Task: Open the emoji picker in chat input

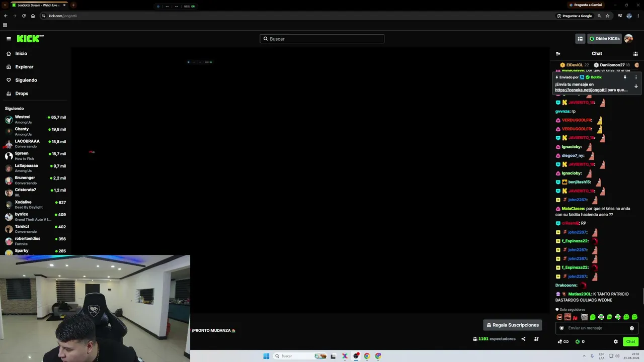Action: point(632,328)
